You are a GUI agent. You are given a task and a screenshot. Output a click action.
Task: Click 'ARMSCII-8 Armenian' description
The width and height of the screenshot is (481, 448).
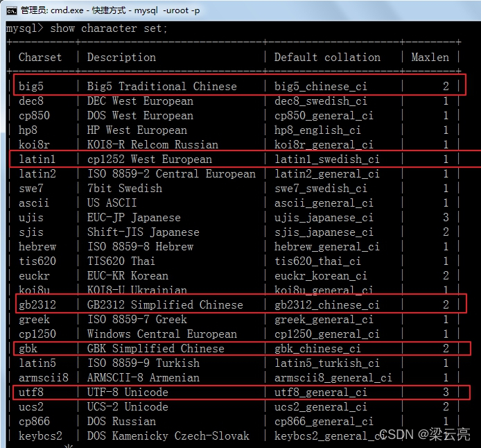click(143, 378)
